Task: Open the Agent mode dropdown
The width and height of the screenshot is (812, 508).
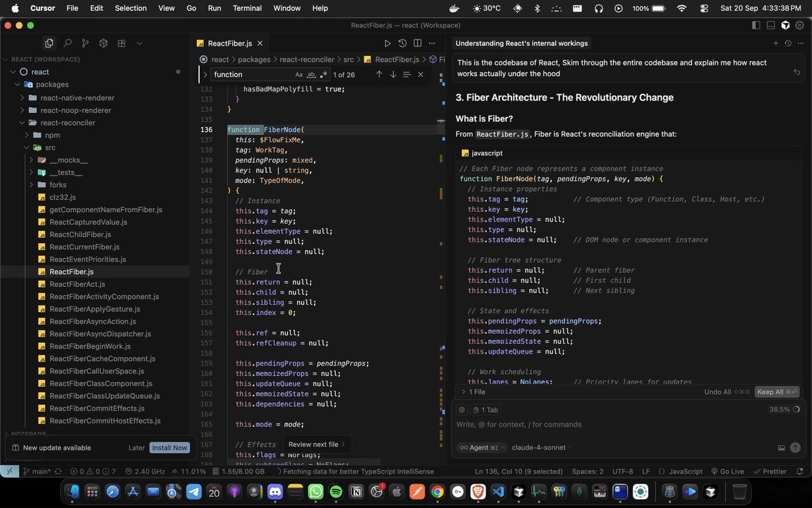Action: (x=481, y=447)
